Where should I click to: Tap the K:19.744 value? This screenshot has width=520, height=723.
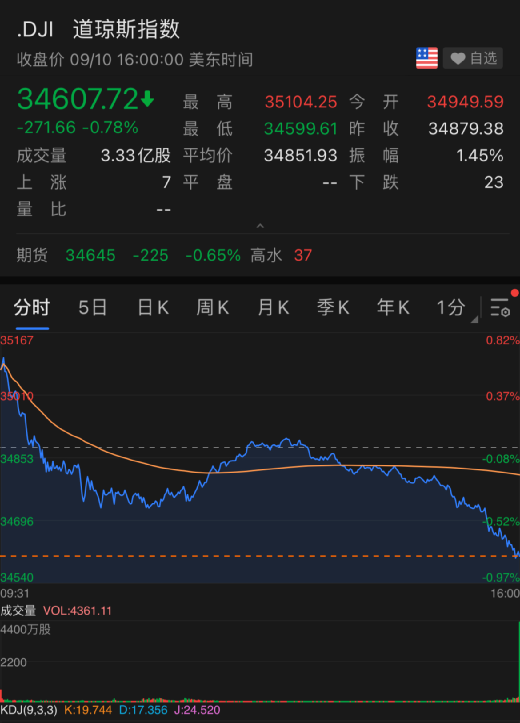[88, 710]
